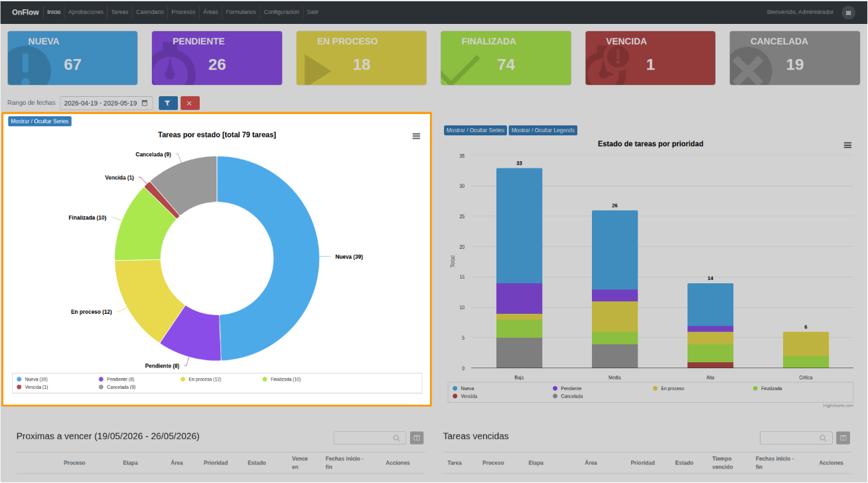Click the calendar icon in the date range field
The height and width of the screenshot is (483, 868).
click(145, 103)
